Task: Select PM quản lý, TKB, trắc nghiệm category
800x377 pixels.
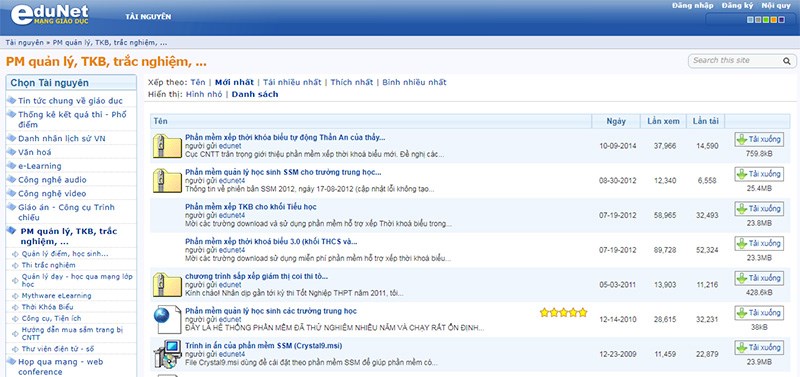Action: [x=69, y=236]
